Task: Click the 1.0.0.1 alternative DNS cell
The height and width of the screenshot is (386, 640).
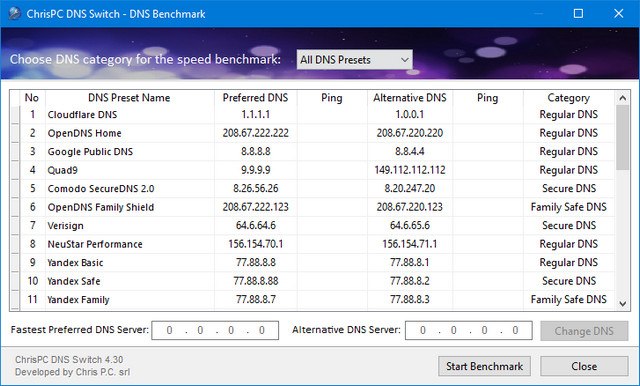Action: click(x=410, y=115)
